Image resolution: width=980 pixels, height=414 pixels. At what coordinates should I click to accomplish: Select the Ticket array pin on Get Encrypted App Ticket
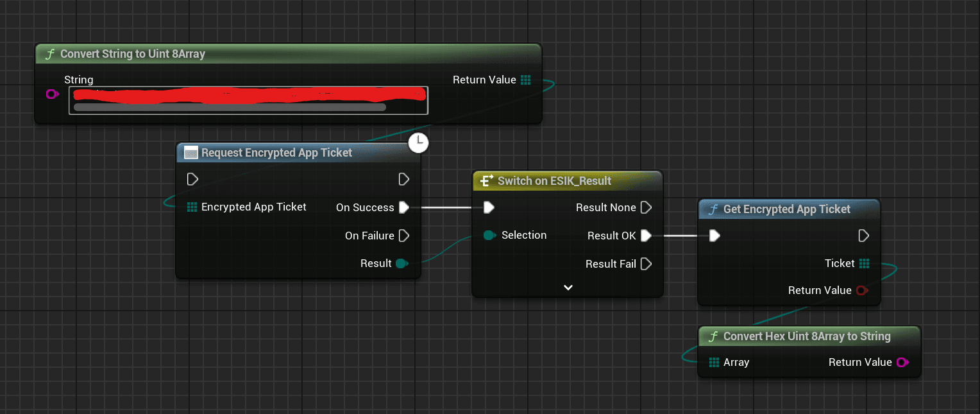point(865,263)
